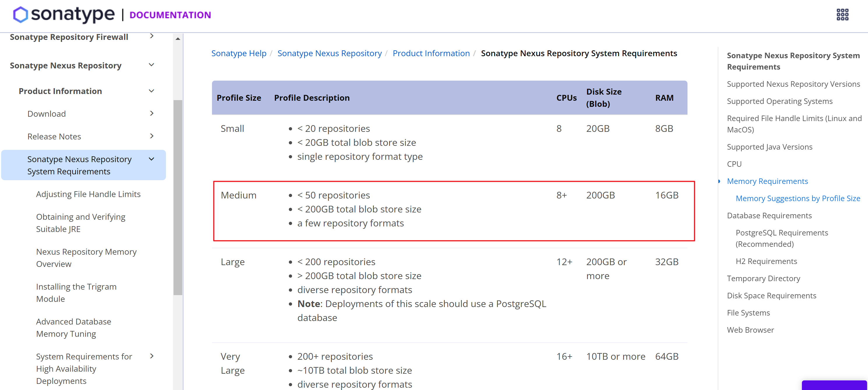The width and height of the screenshot is (868, 390).
Task: Click the Sonatype Help breadcrumb link
Action: point(239,53)
